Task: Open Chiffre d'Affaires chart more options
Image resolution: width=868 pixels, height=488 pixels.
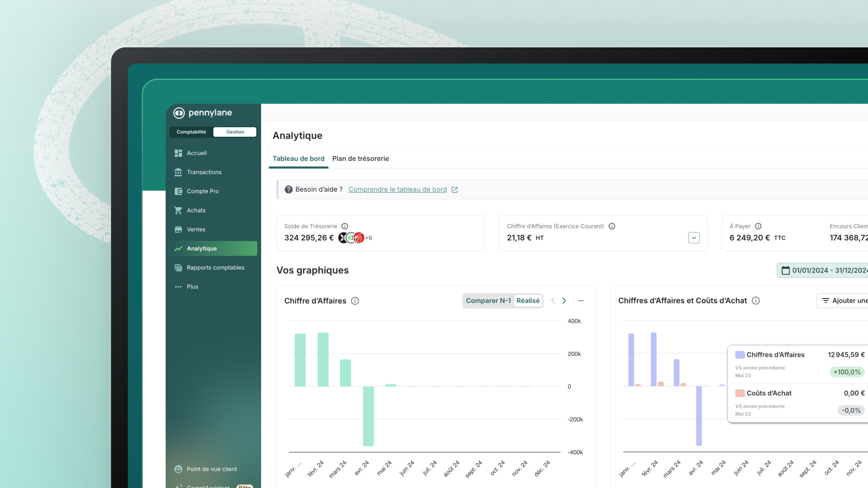Action: 580,301
